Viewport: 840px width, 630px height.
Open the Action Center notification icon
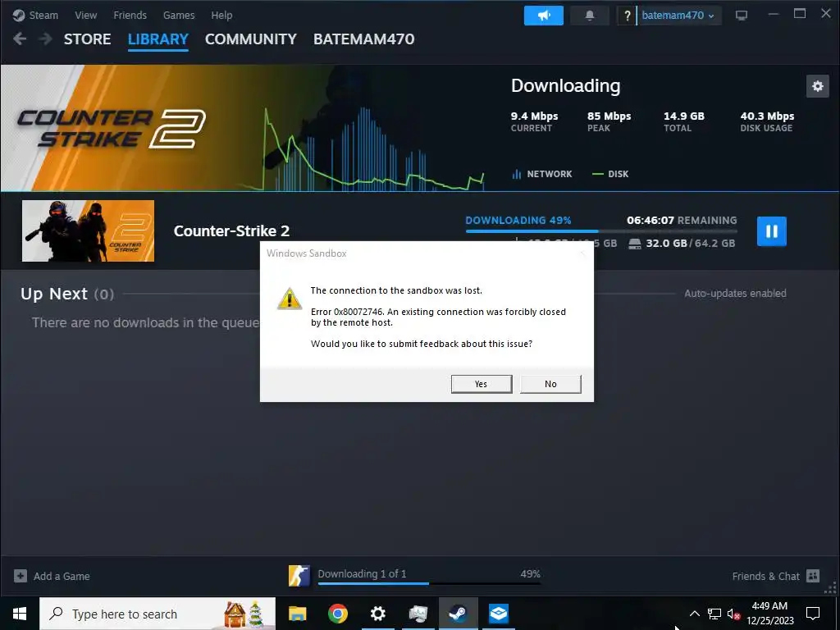[813, 614]
